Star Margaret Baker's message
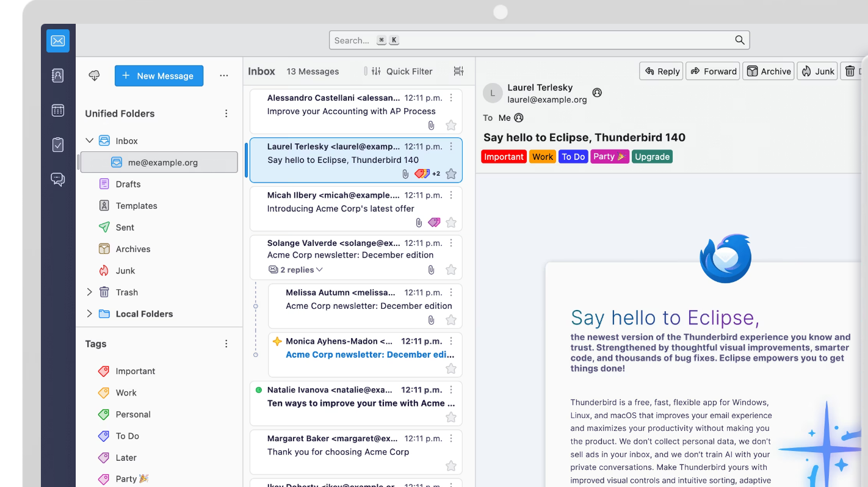This screenshot has width=868, height=487. [451, 466]
